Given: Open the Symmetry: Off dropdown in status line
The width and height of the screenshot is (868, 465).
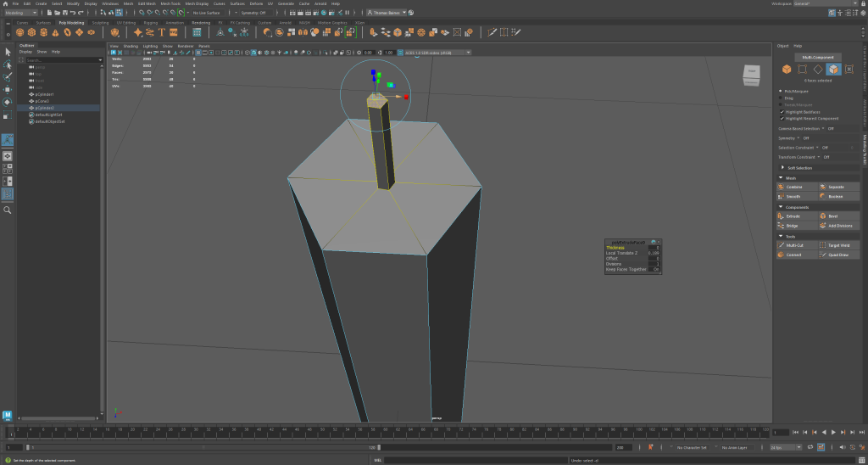Looking at the screenshot, I should tap(253, 13).
